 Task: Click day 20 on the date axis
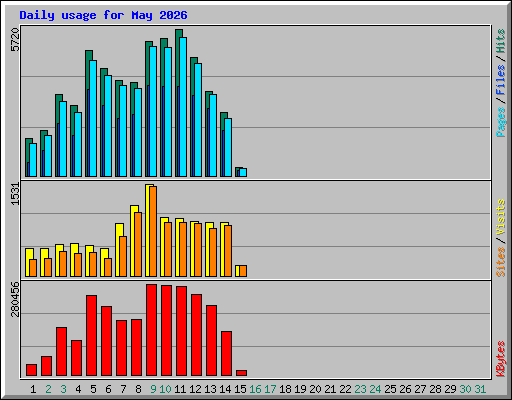[315, 389]
